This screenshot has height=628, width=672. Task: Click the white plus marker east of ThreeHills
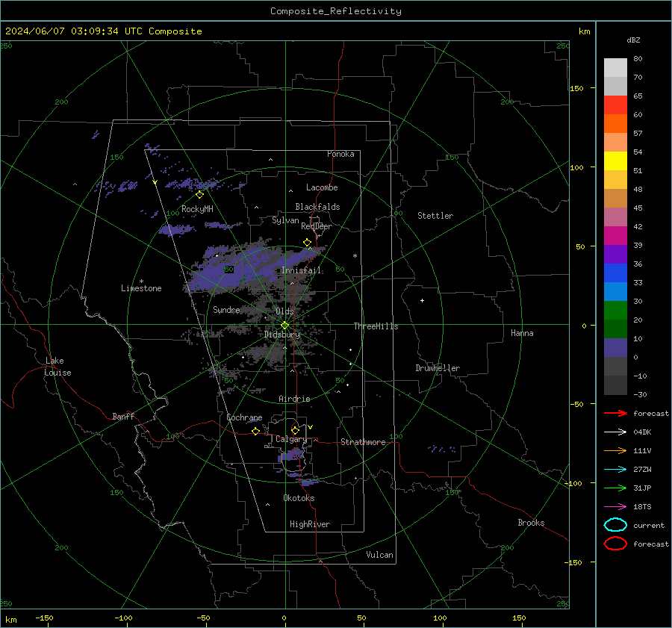point(422,300)
